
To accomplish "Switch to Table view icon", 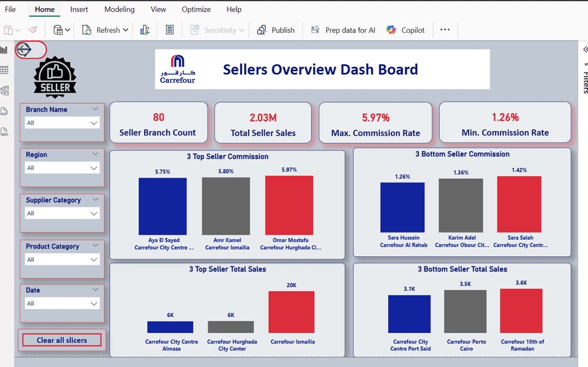I will pyautogui.click(x=4, y=70).
